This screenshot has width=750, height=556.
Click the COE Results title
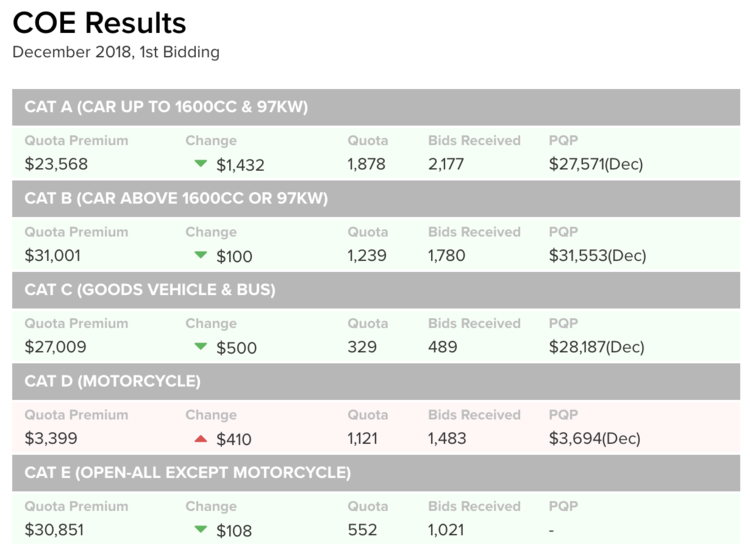pyautogui.click(x=99, y=23)
